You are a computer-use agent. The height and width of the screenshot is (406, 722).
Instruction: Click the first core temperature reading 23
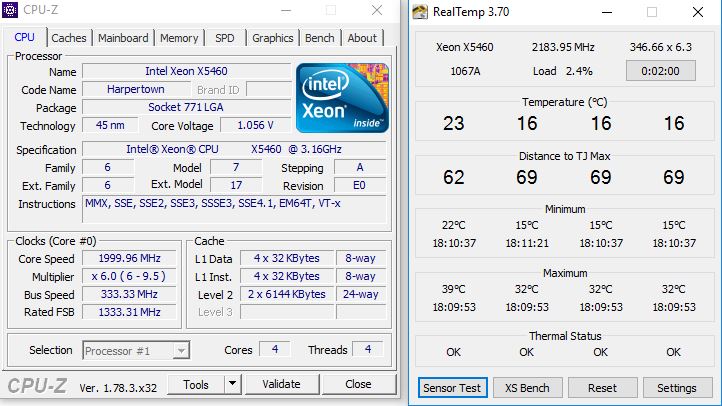(454, 123)
